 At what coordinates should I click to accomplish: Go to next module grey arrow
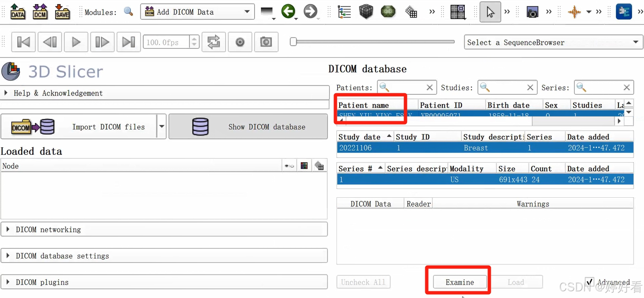310,12
